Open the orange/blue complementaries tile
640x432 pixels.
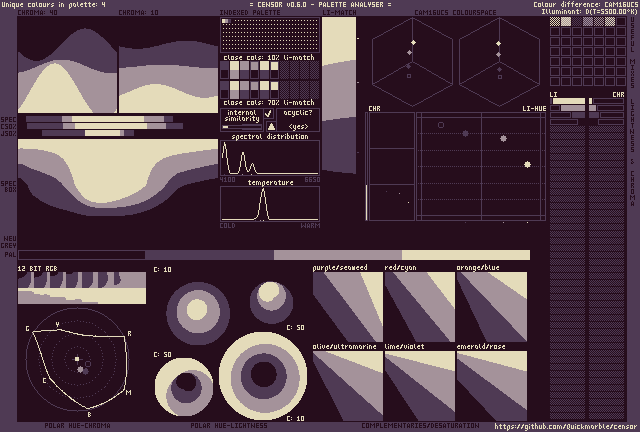click(x=492, y=307)
